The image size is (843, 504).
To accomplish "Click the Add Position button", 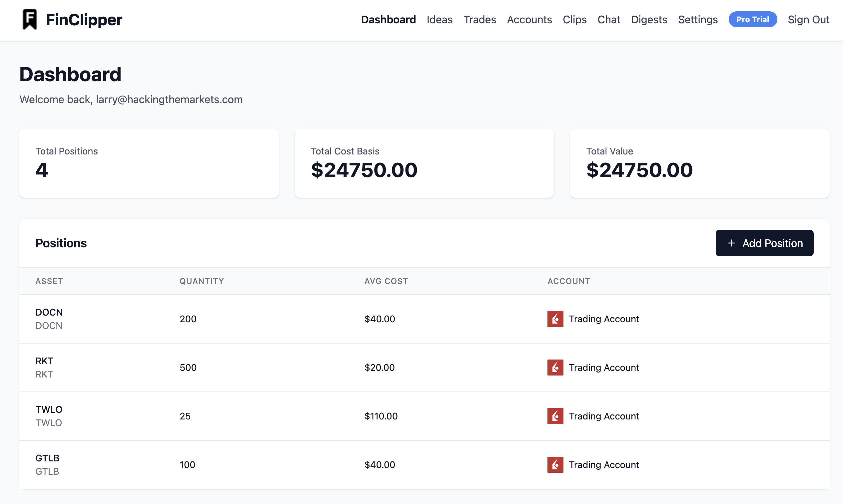I will pos(764,243).
